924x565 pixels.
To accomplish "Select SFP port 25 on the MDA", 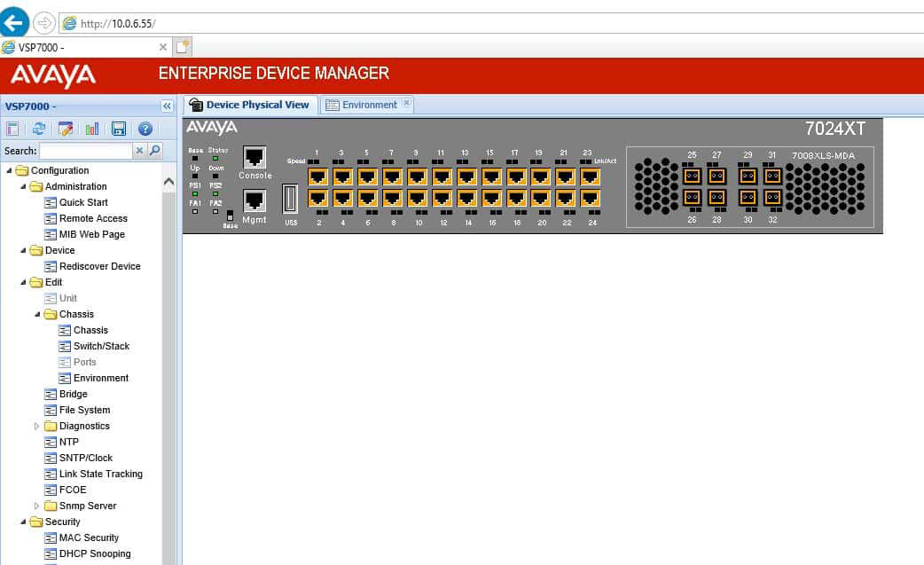I will click(692, 177).
